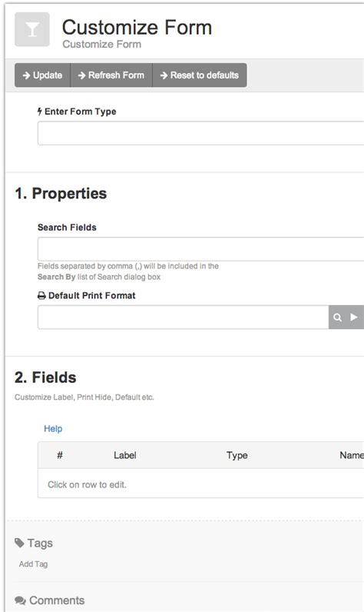This screenshot has height=612, width=364.
Task: Focus the Default Print Format field
Action: tap(184, 318)
